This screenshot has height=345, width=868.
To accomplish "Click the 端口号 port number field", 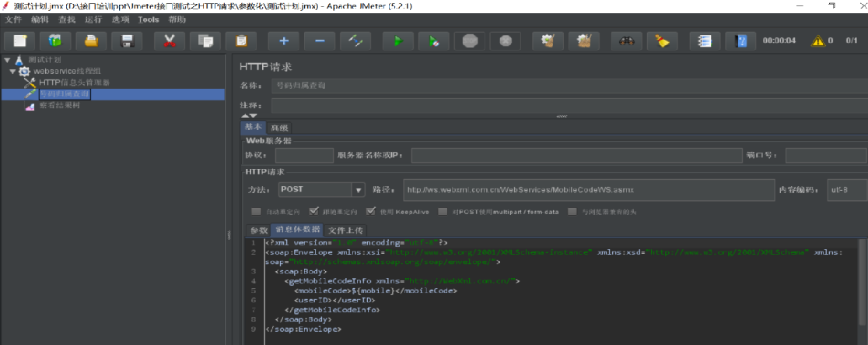I will (x=826, y=155).
